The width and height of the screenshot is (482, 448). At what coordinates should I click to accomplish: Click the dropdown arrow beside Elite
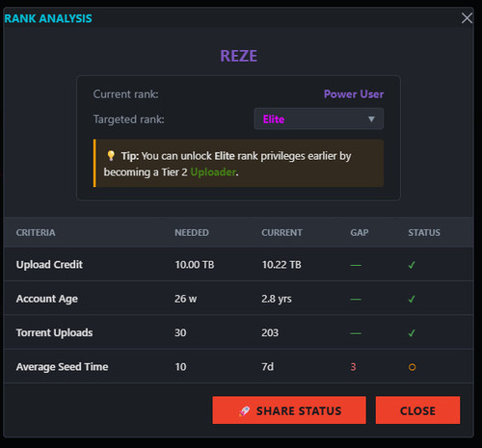pyautogui.click(x=371, y=119)
